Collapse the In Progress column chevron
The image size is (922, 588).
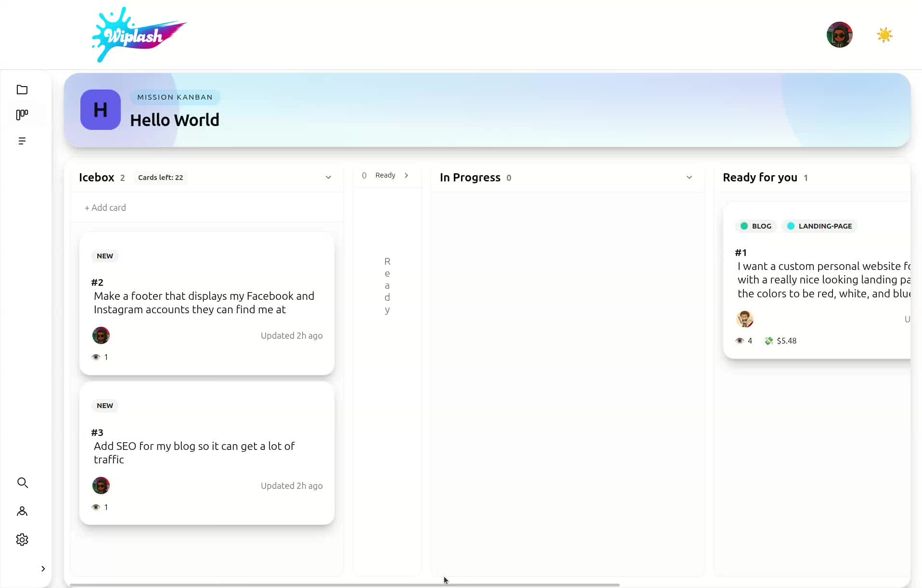[690, 177]
